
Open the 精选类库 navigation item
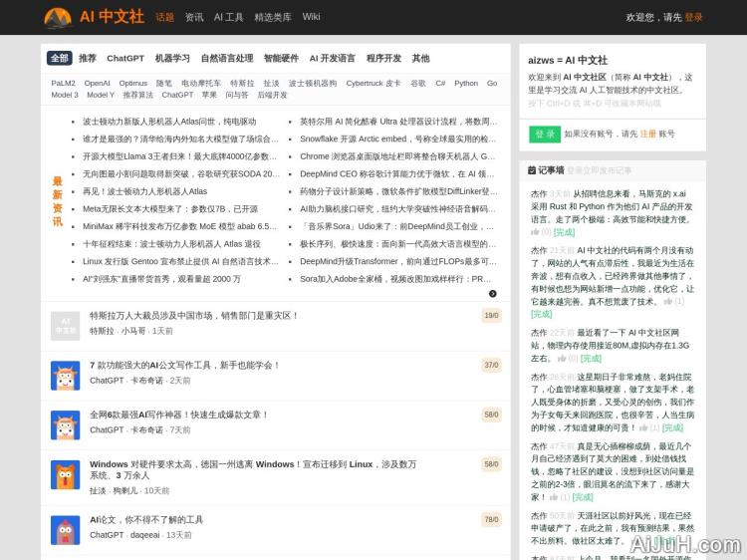click(273, 17)
